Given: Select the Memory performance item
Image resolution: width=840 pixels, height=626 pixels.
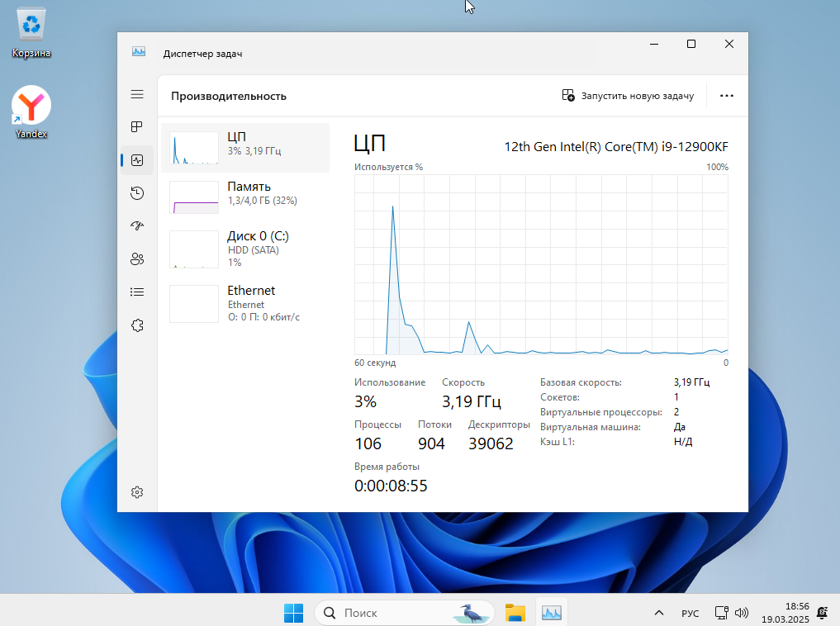Looking at the screenshot, I should coord(245,193).
